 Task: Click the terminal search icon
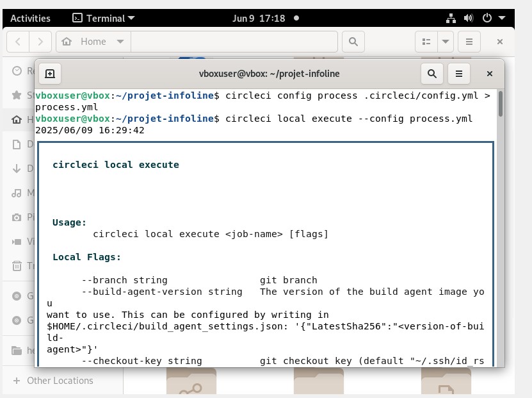[x=432, y=74]
